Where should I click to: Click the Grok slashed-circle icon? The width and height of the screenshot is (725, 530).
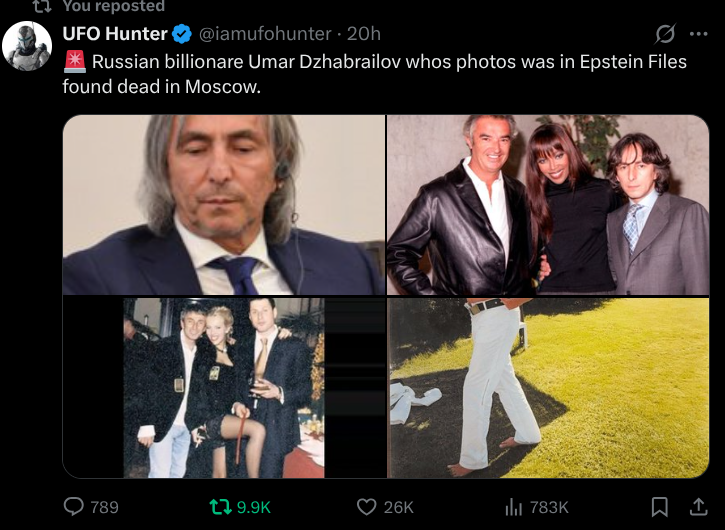point(665,34)
